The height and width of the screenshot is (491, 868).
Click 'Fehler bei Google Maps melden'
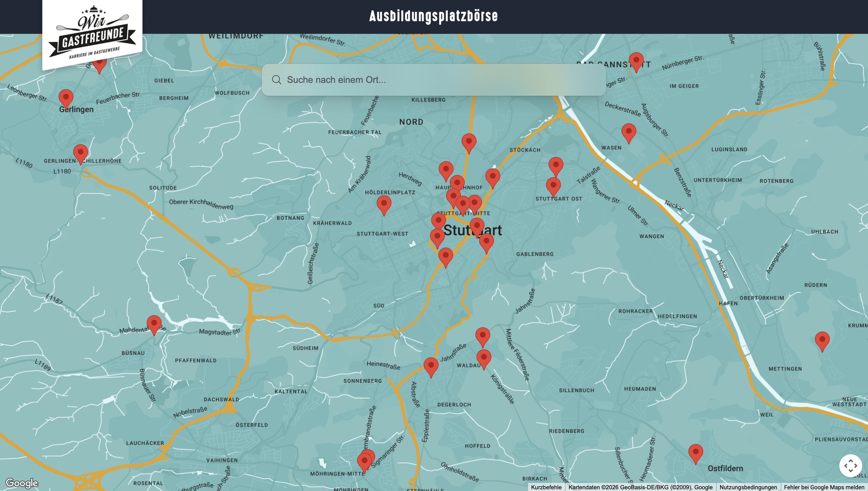(x=824, y=487)
